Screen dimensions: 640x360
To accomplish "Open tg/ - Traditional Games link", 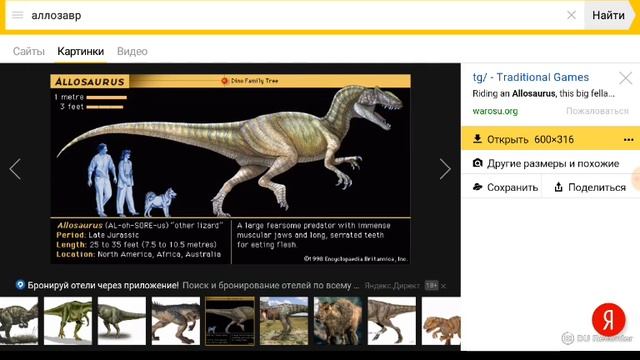I will 531,77.
